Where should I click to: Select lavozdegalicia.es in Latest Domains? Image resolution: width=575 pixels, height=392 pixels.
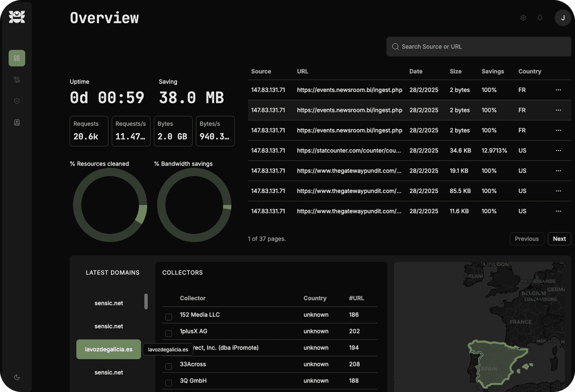coord(109,349)
